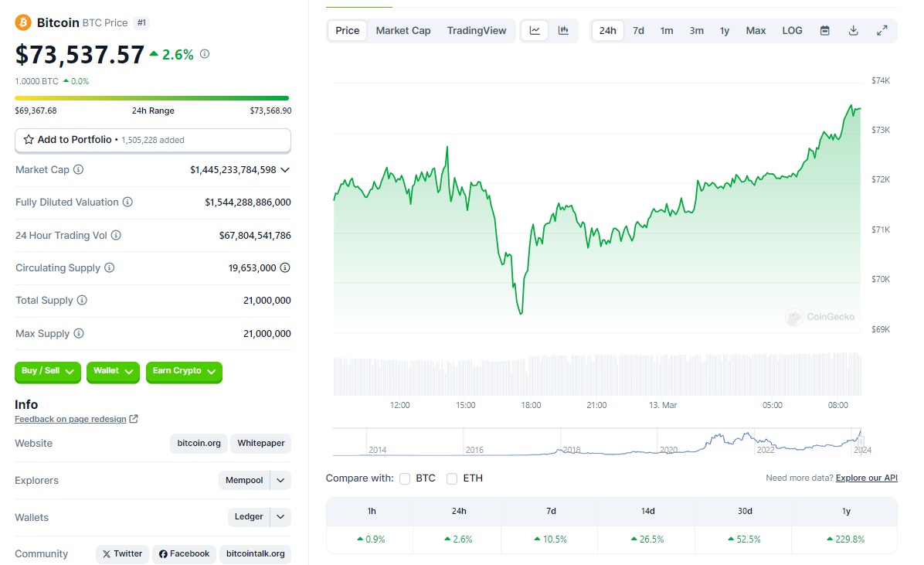
Task: Select the 7d time range
Action: pyautogui.click(x=638, y=31)
